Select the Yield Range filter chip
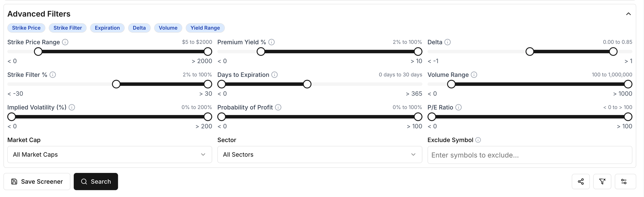Screen dimensions: 644x197 point(205,28)
